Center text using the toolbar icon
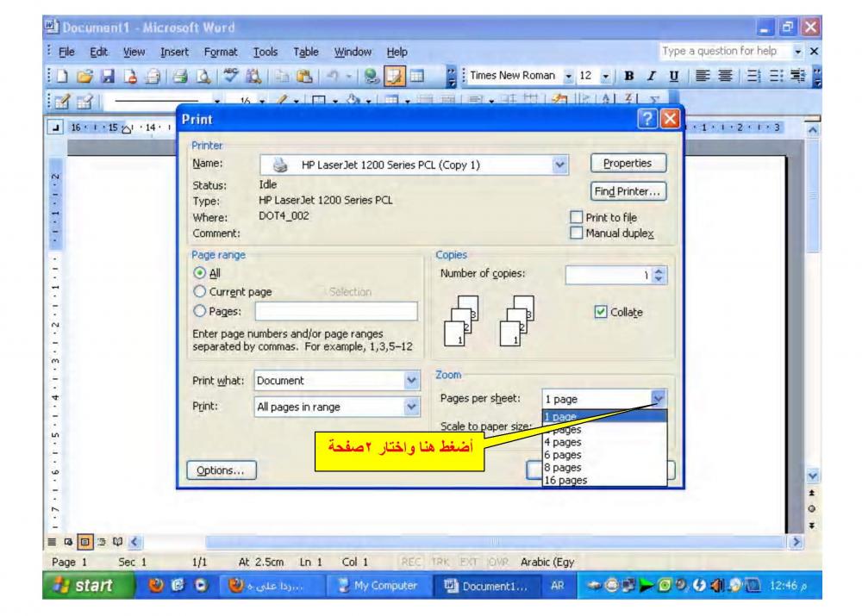This screenshot has width=862, height=616. point(725,76)
